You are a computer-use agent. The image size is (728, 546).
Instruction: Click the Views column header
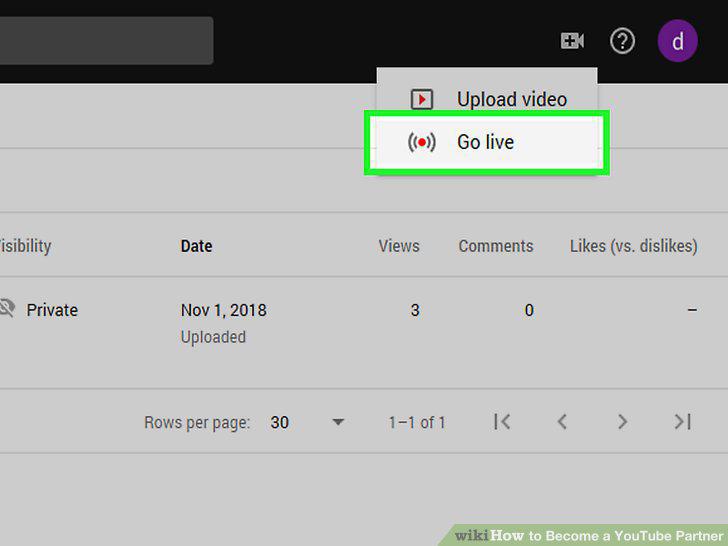tap(399, 246)
